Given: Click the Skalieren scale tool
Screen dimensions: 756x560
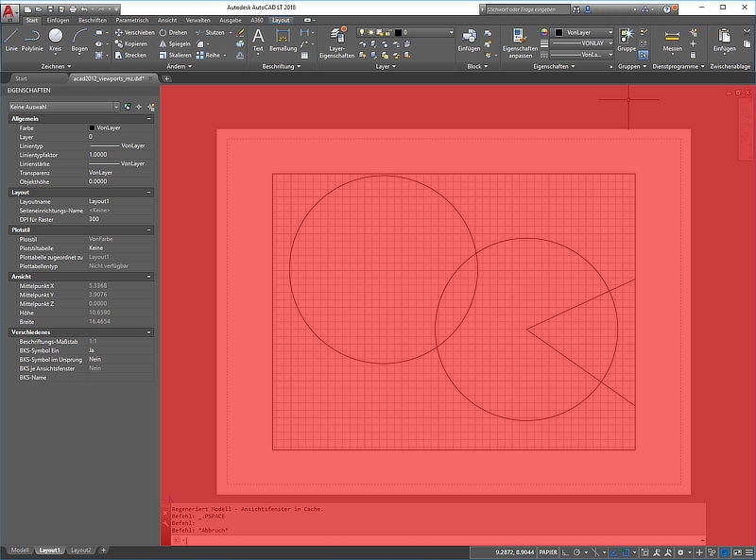Looking at the screenshot, I should (175, 56).
